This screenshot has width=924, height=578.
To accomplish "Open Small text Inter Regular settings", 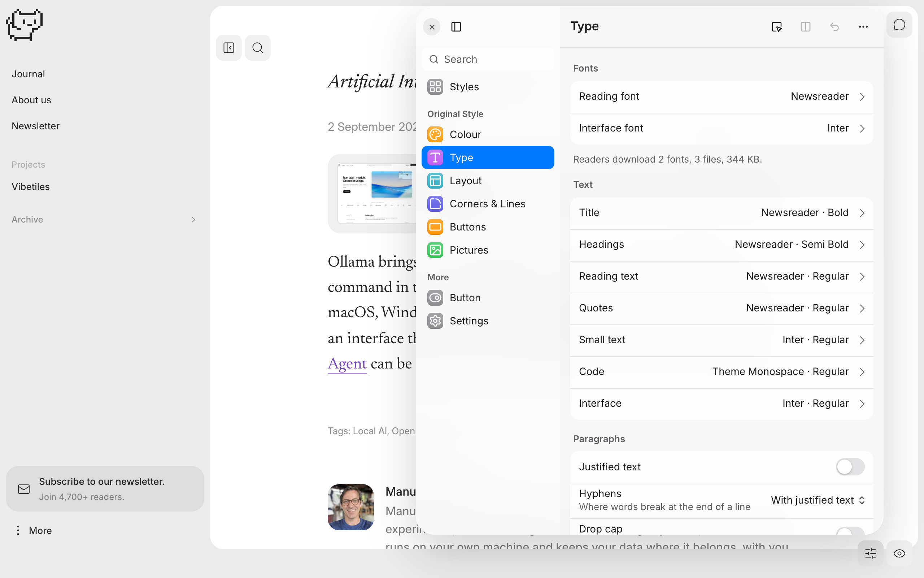I will [722, 340].
